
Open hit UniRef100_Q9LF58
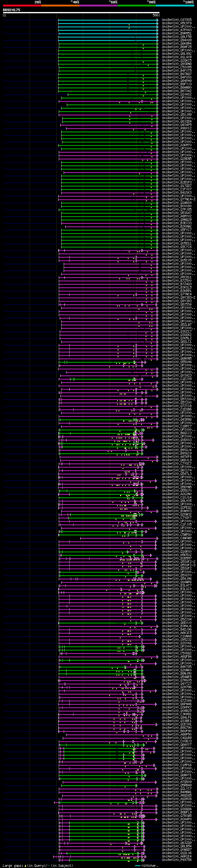pyautogui.click(x=177, y=37)
